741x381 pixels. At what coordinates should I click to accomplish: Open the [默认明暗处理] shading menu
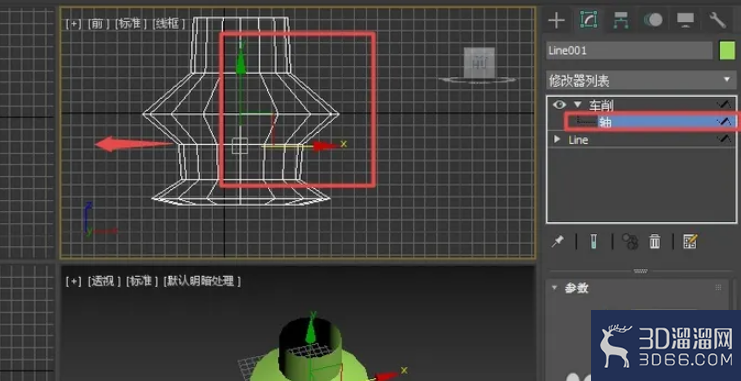click(x=202, y=281)
